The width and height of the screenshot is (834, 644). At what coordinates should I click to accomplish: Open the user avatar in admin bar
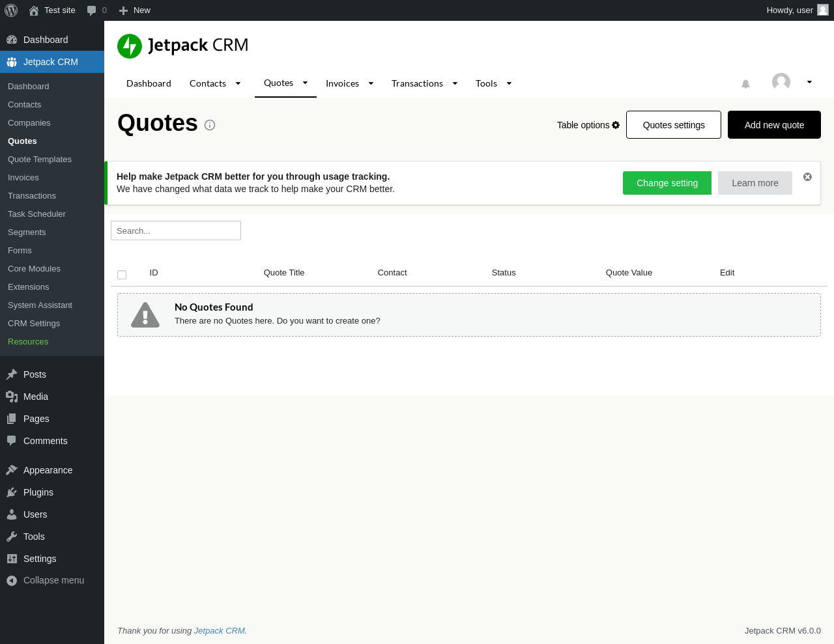pyautogui.click(x=823, y=10)
